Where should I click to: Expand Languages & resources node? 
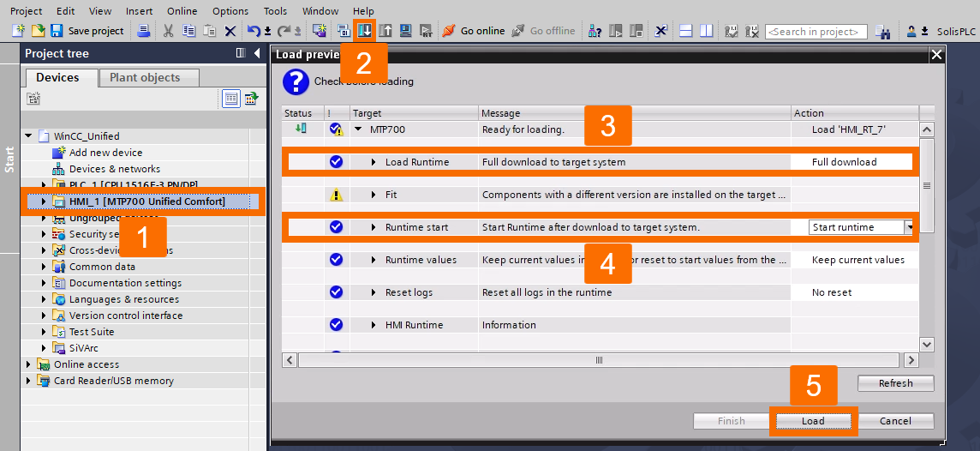[x=44, y=299]
